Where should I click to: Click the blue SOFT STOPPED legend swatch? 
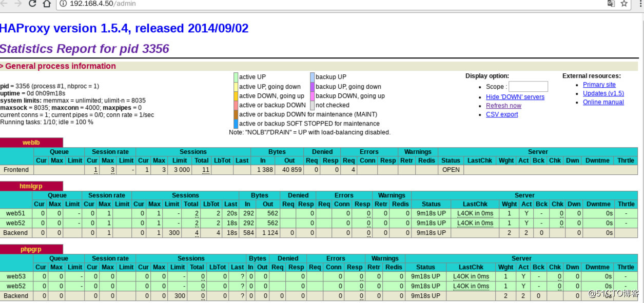(x=236, y=124)
